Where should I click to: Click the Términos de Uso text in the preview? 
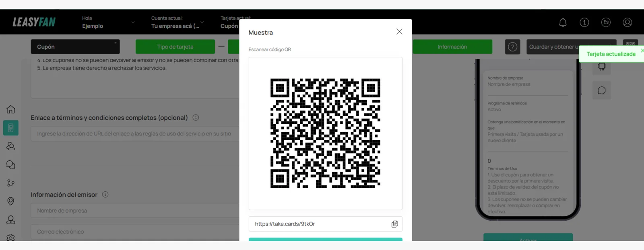[x=502, y=169]
